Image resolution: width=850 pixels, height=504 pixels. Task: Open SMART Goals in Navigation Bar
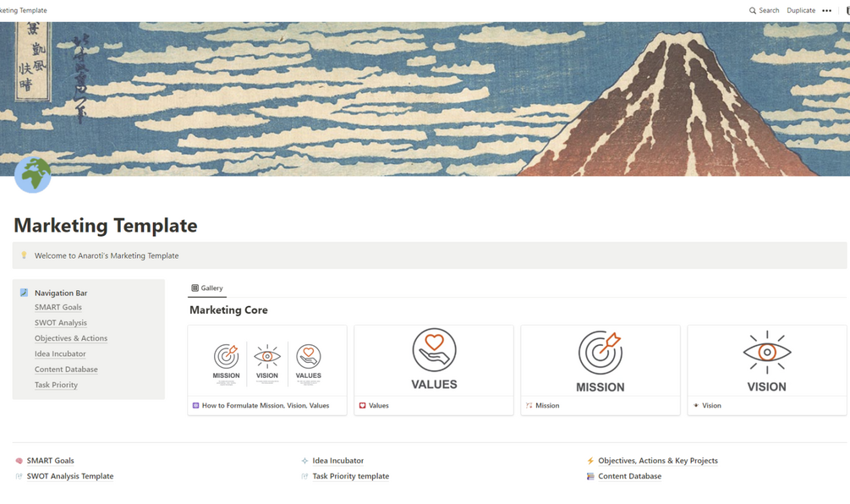click(58, 307)
